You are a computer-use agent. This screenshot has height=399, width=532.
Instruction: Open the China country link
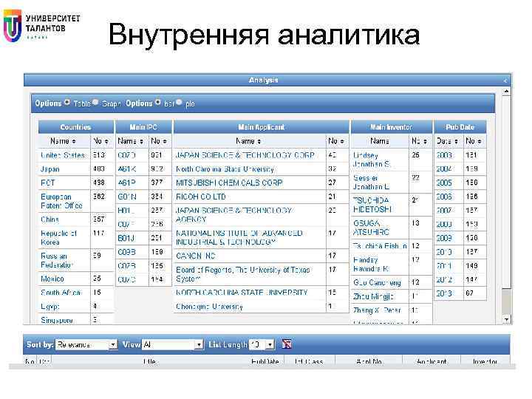coord(50,219)
